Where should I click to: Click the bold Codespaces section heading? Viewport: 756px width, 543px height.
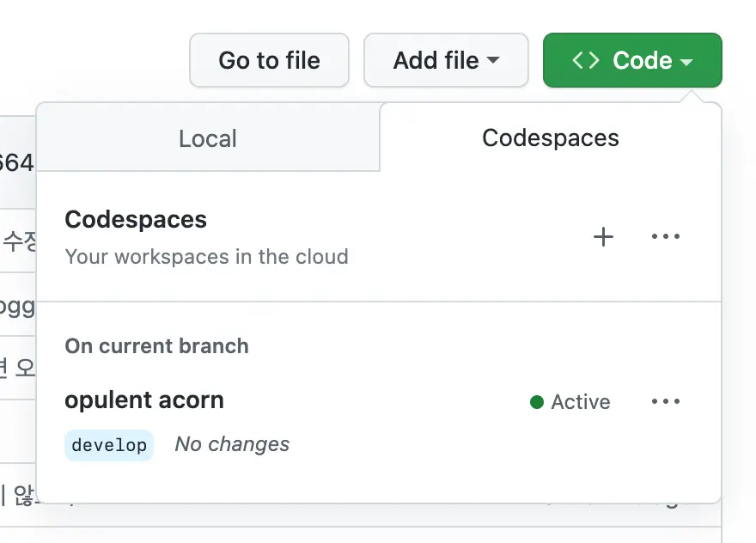pyautogui.click(x=136, y=220)
